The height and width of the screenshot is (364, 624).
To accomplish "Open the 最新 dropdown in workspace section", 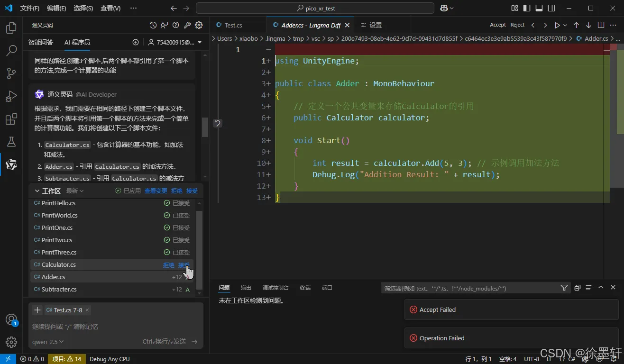I will click(75, 191).
